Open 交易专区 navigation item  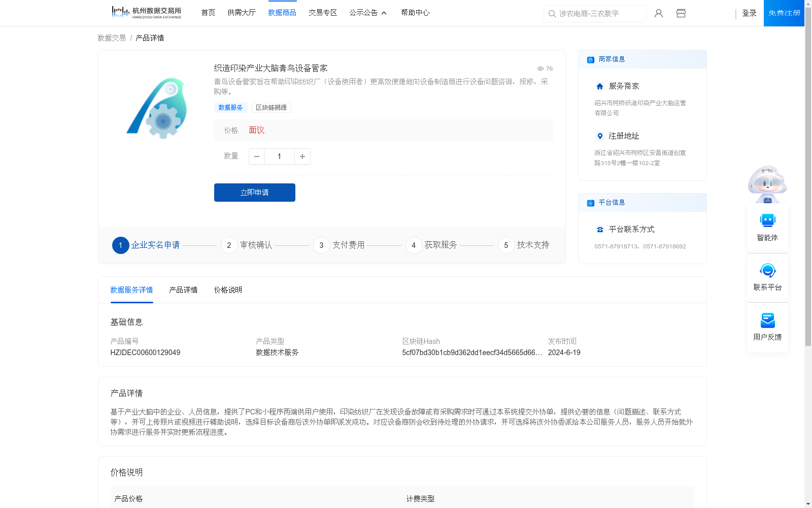coord(323,13)
